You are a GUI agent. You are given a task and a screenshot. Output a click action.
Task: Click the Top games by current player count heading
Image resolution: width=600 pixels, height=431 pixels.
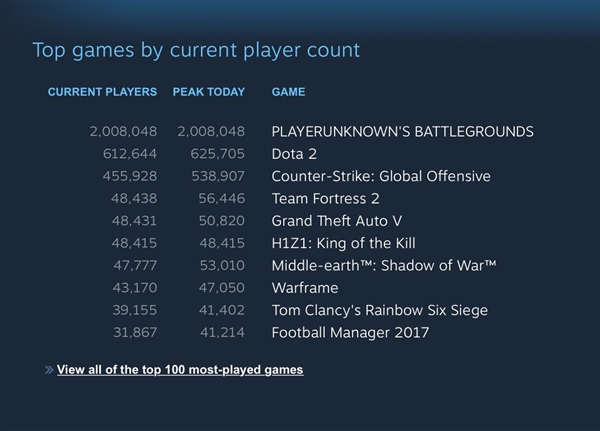click(x=196, y=49)
